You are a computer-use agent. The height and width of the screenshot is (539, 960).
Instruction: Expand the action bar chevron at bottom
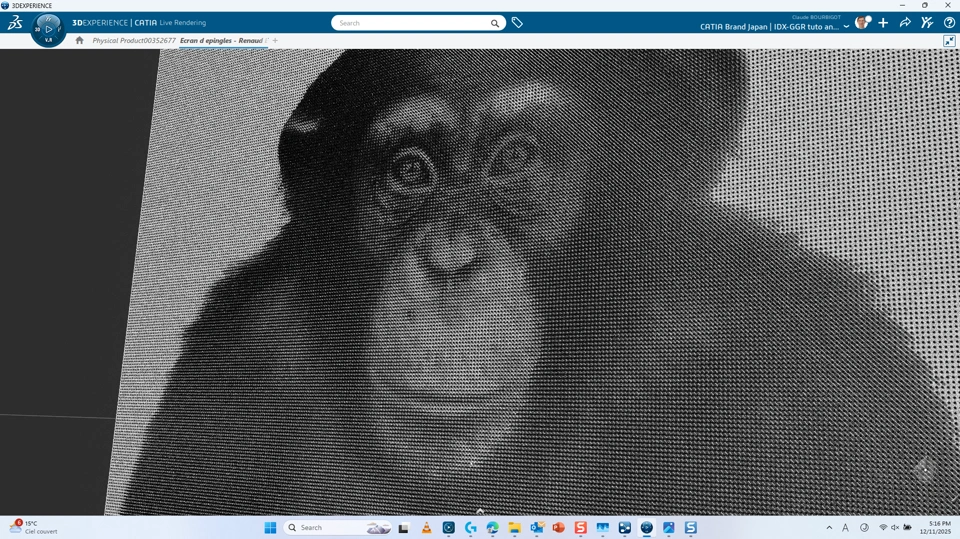pyautogui.click(x=480, y=511)
